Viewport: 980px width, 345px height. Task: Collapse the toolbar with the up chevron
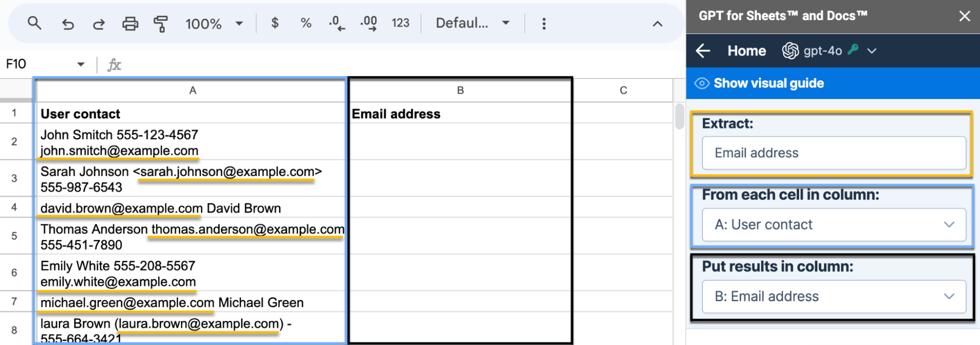pos(657,24)
